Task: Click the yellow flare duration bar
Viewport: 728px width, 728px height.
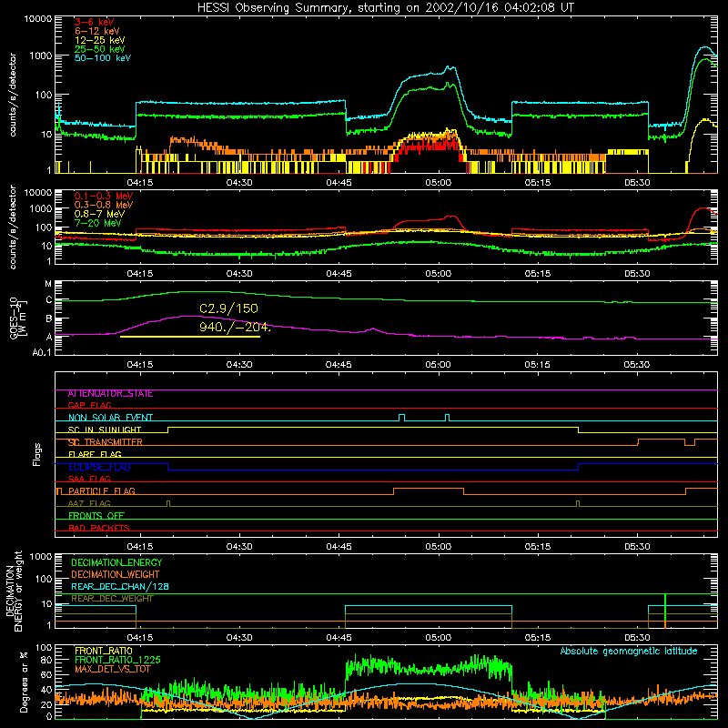Action: click(x=190, y=336)
